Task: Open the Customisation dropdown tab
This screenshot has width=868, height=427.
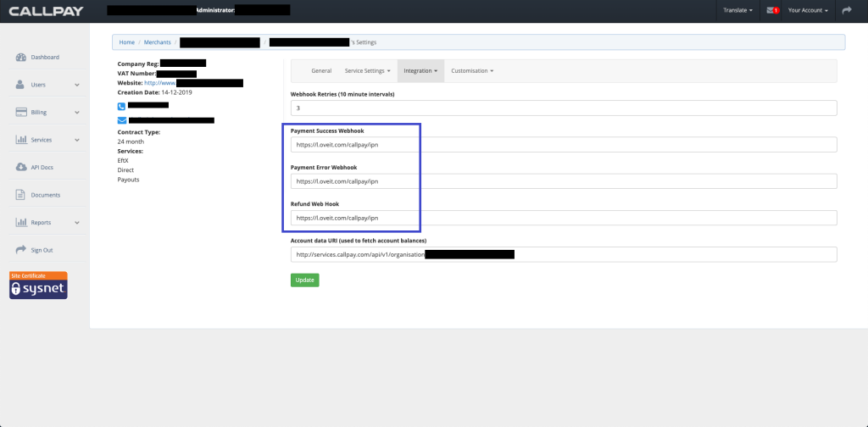Action: [471, 71]
